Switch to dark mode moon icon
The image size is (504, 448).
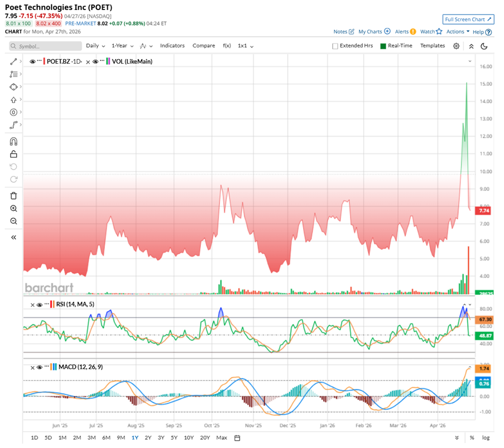(x=484, y=46)
